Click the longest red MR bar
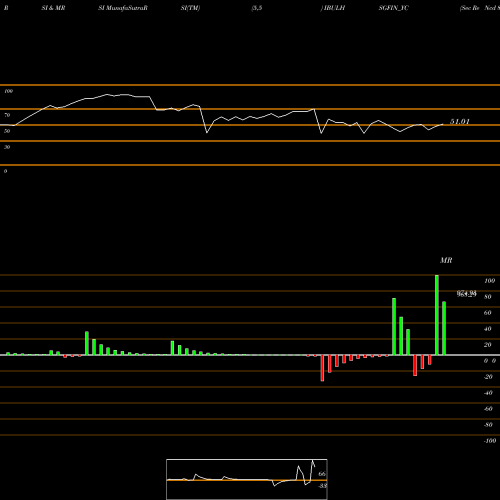500x500 pixels. click(322, 368)
